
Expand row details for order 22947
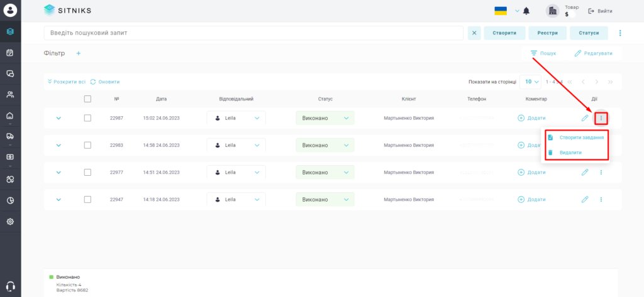click(x=58, y=200)
